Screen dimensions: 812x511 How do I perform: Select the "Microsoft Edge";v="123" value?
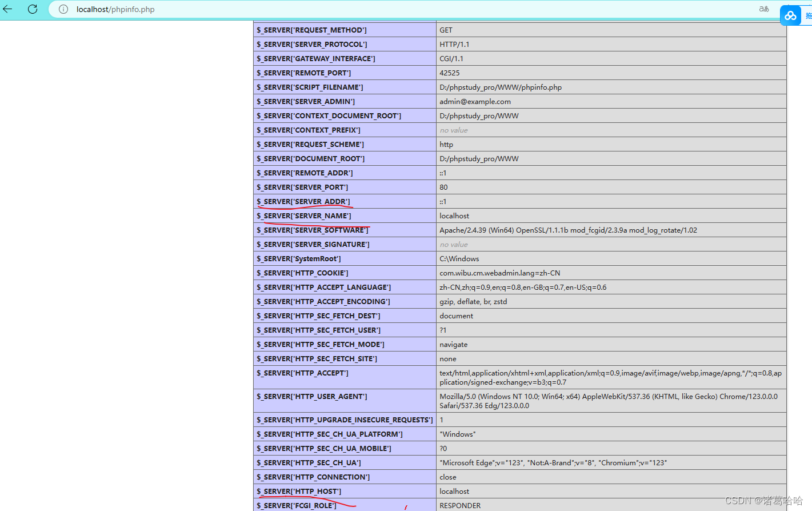coord(553,462)
